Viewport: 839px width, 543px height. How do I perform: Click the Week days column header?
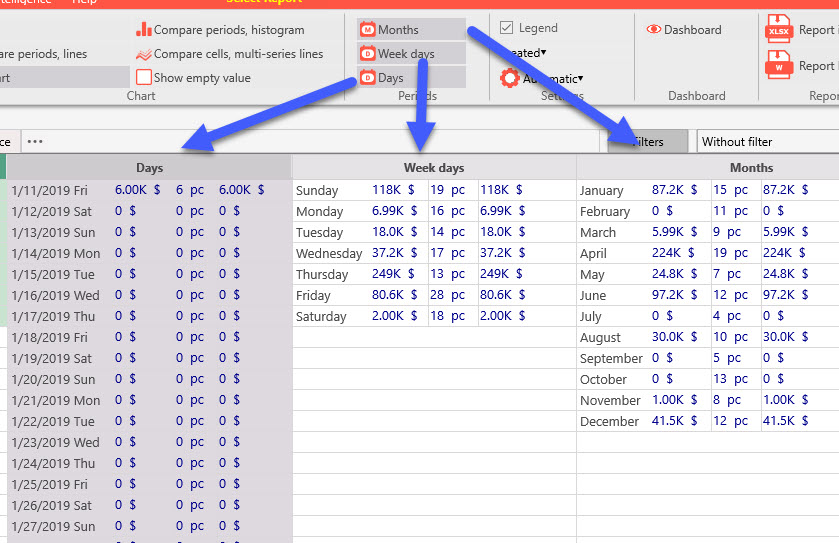coord(434,167)
